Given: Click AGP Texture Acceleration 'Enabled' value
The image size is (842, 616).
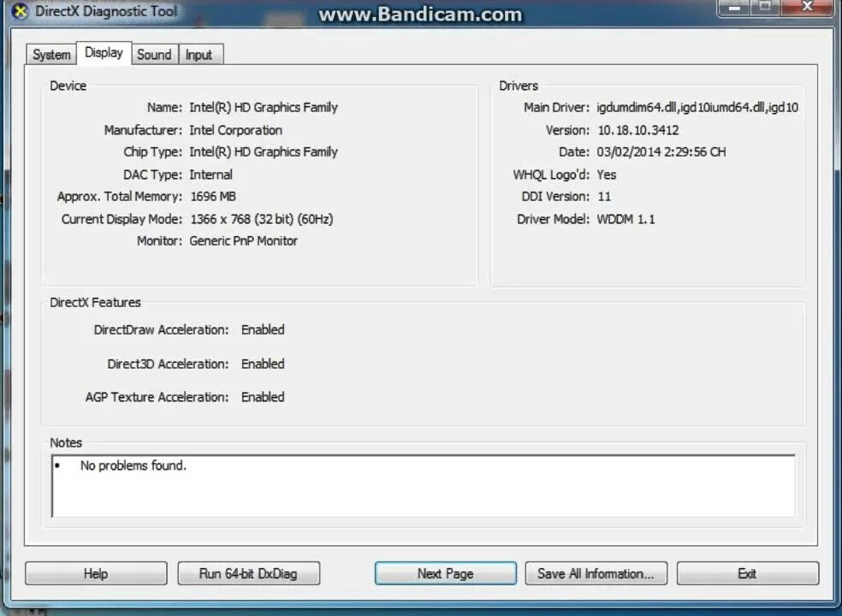Looking at the screenshot, I should tap(264, 398).
